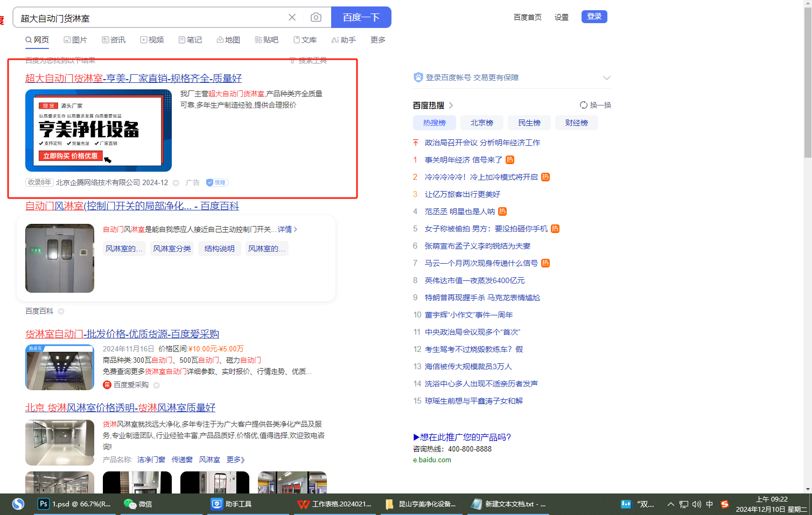The image size is (812, 515).
Task: Click the 换一换 refresh icon
Action: pyautogui.click(x=584, y=105)
